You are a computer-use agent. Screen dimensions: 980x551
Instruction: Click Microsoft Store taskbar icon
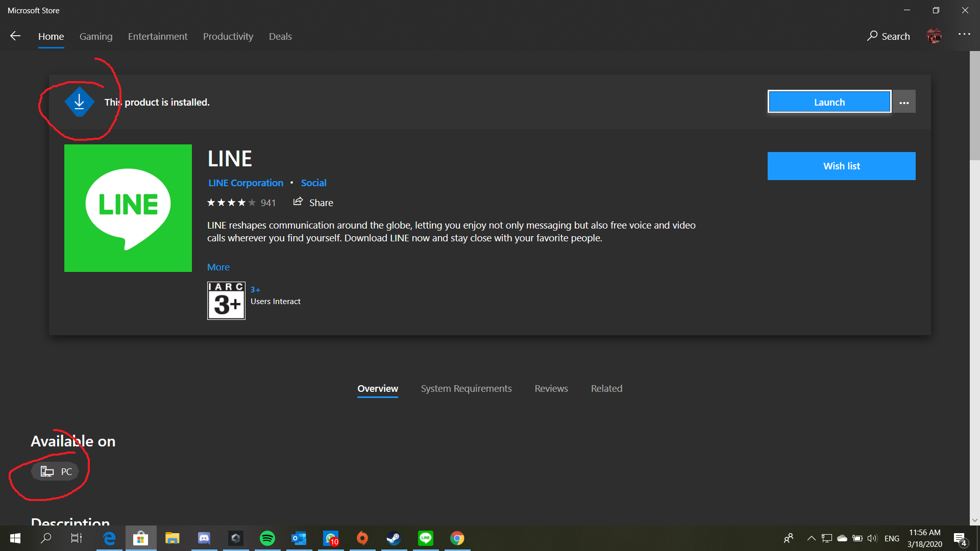point(140,538)
